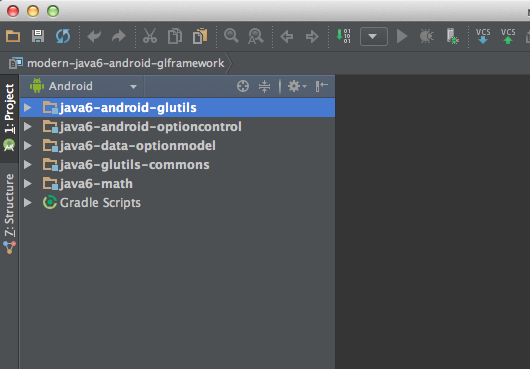
Task: Click the Cut scissors icon
Action: click(150, 36)
